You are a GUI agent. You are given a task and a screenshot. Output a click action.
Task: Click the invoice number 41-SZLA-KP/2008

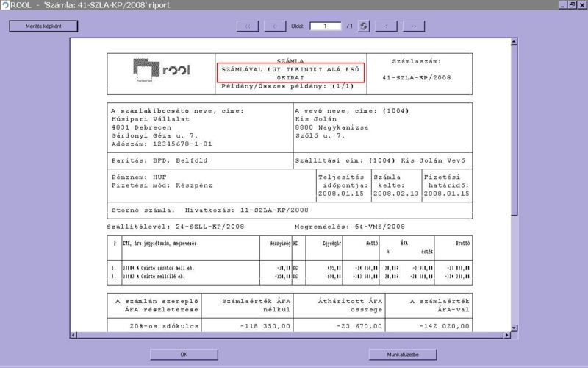[417, 77]
